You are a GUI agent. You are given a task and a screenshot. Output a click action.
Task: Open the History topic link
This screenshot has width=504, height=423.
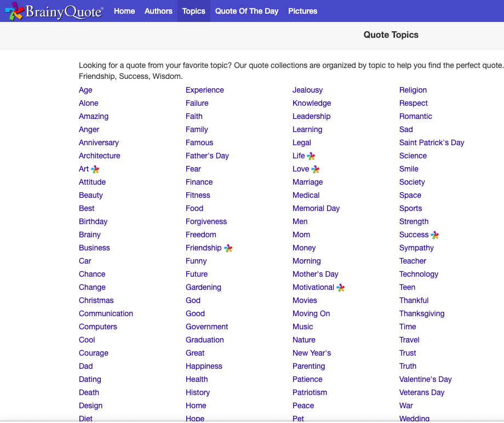198,393
